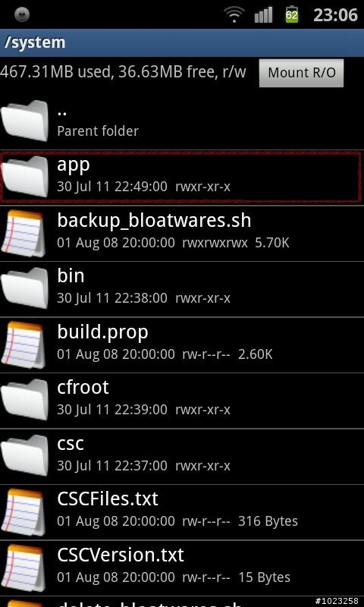Image resolution: width=364 pixels, height=607 pixels.
Task: Select the cfroot folder name
Action: point(83,388)
